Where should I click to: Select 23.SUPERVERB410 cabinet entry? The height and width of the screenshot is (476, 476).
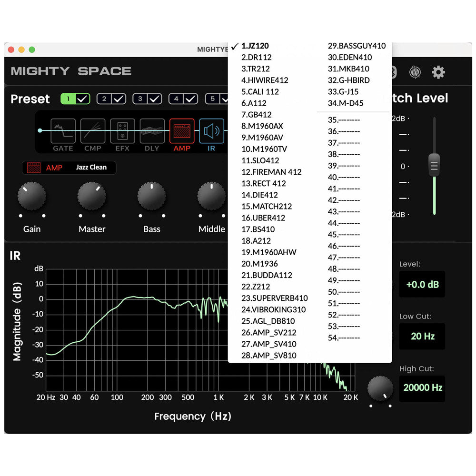coord(274,298)
